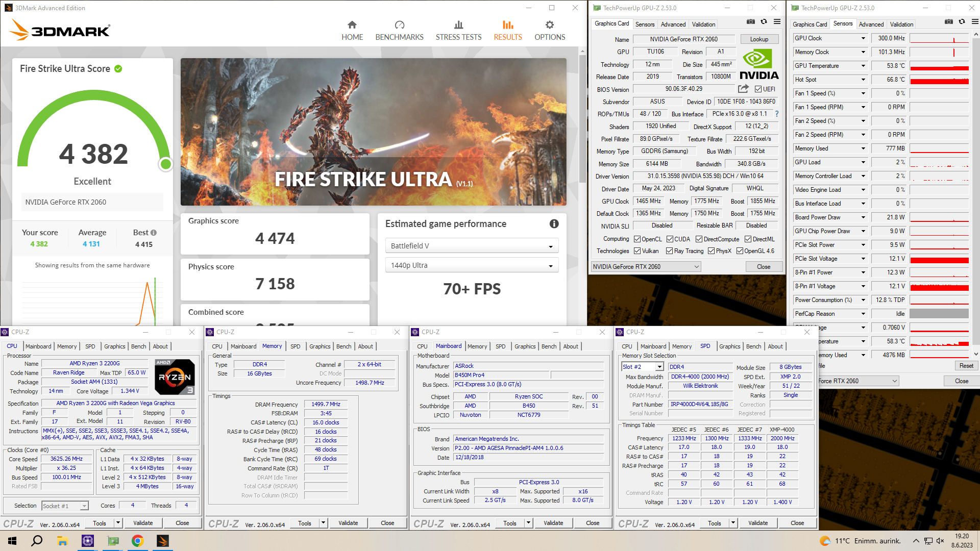The image size is (980, 551).
Task: Click the Ryzen 3 logo in CPU-Z
Action: tap(175, 377)
